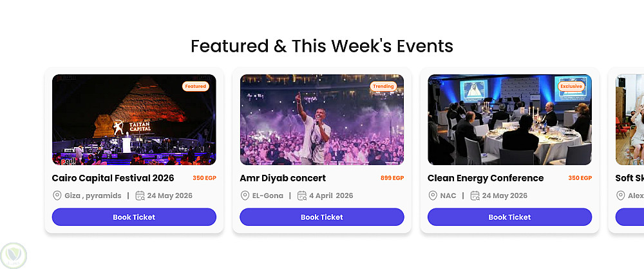Click calendar icon on Cairo Capital Festival card
This screenshot has width=644, height=269.
coord(140,195)
